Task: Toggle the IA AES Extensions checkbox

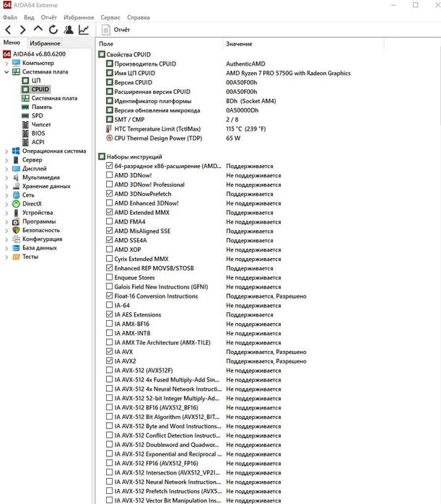Action: [110, 314]
